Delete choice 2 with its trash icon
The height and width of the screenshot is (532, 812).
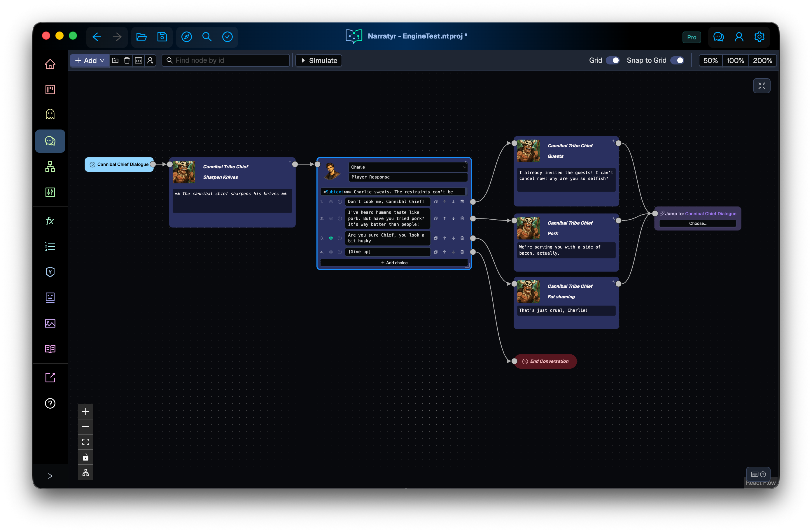(x=462, y=218)
